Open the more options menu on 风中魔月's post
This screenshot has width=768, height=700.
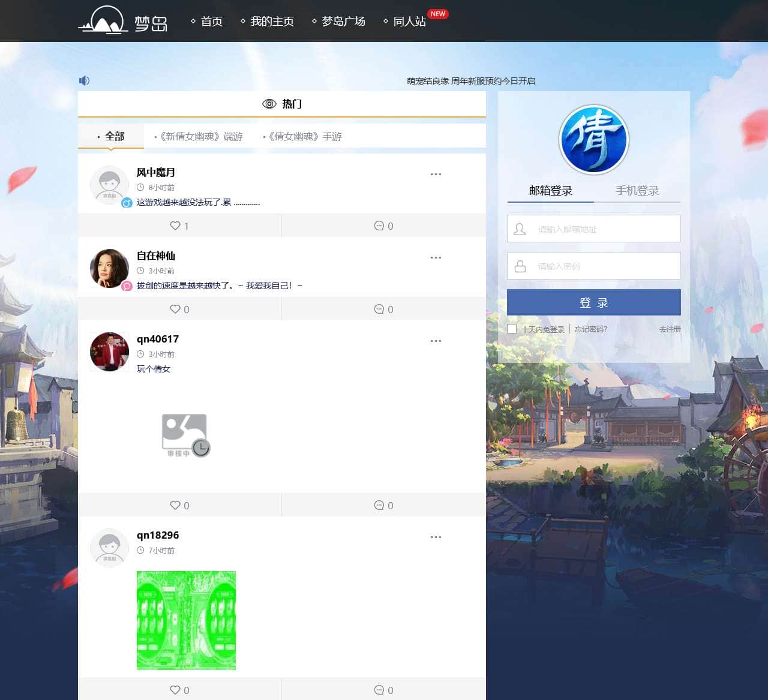pos(436,174)
